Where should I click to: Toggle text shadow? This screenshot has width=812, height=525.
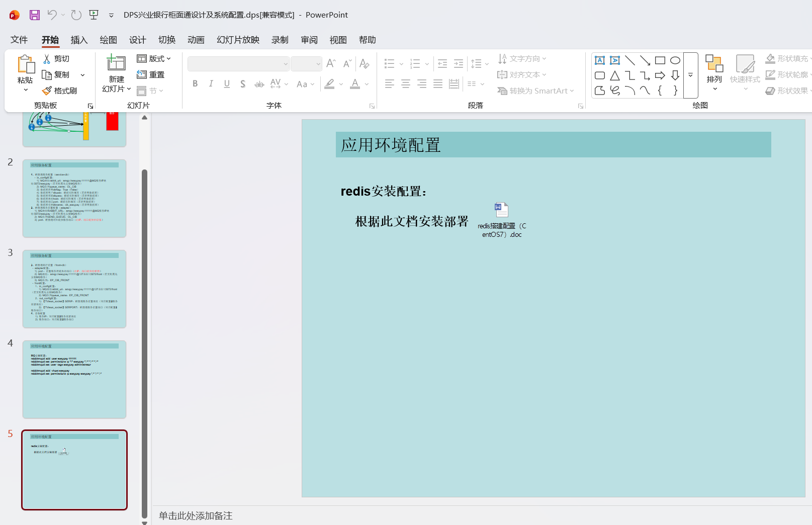click(x=243, y=84)
